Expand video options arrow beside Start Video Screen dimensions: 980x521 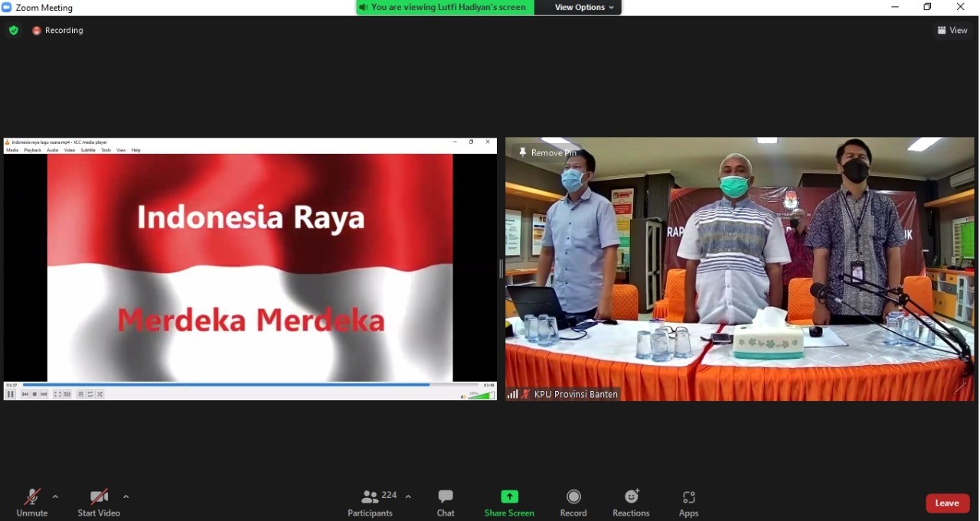tap(126, 497)
